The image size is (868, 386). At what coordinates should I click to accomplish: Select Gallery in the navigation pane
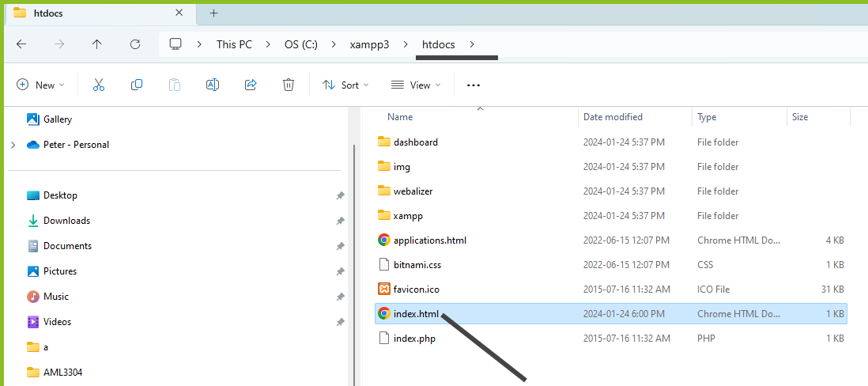click(58, 119)
